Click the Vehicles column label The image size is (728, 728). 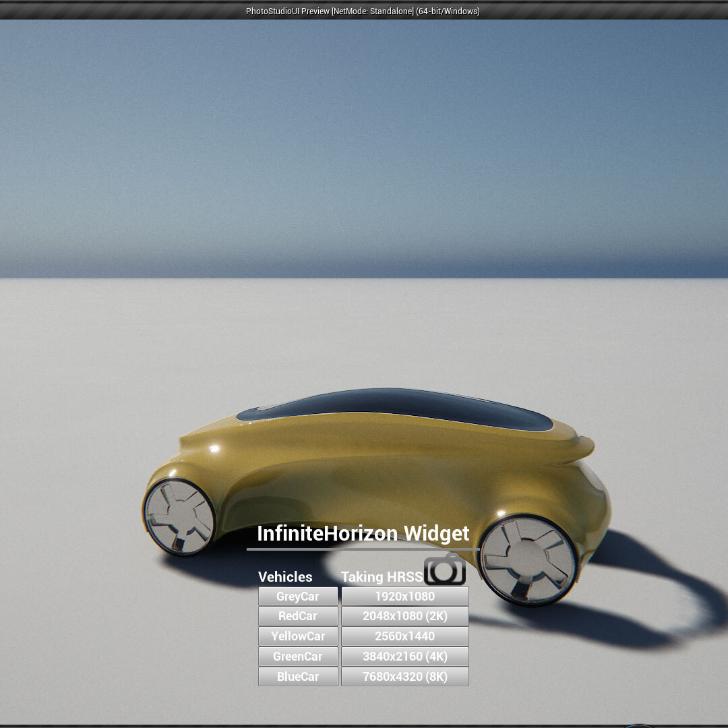(x=285, y=576)
